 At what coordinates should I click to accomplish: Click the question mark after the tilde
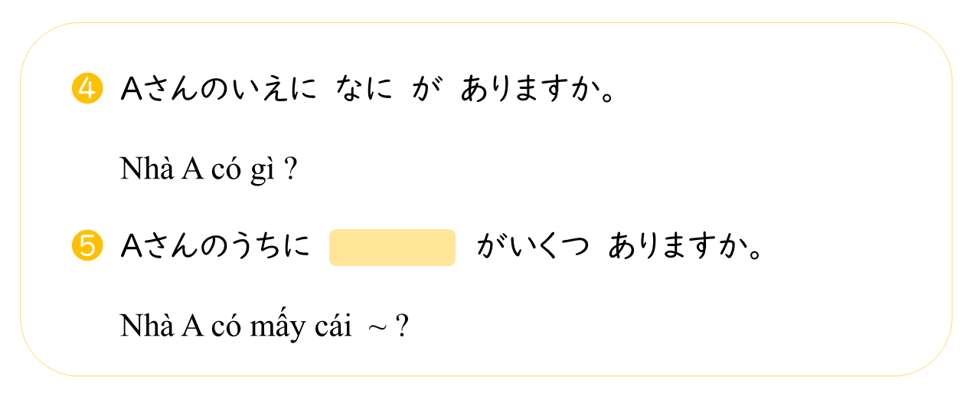(x=402, y=327)
